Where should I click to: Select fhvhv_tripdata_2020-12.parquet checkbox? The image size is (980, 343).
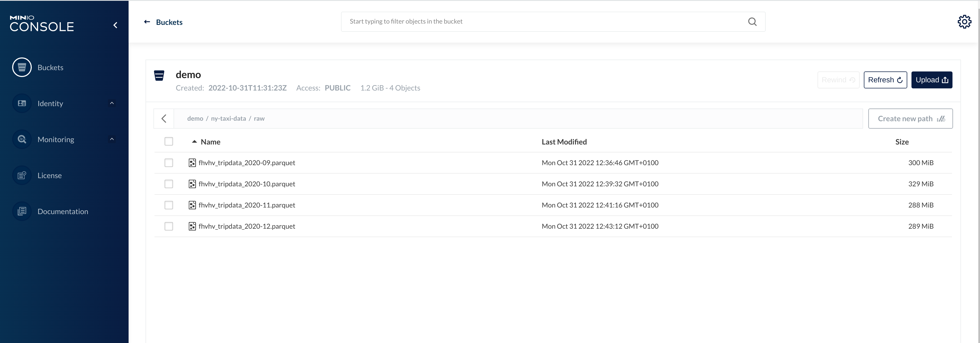pyautogui.click(x=169, y=227)
